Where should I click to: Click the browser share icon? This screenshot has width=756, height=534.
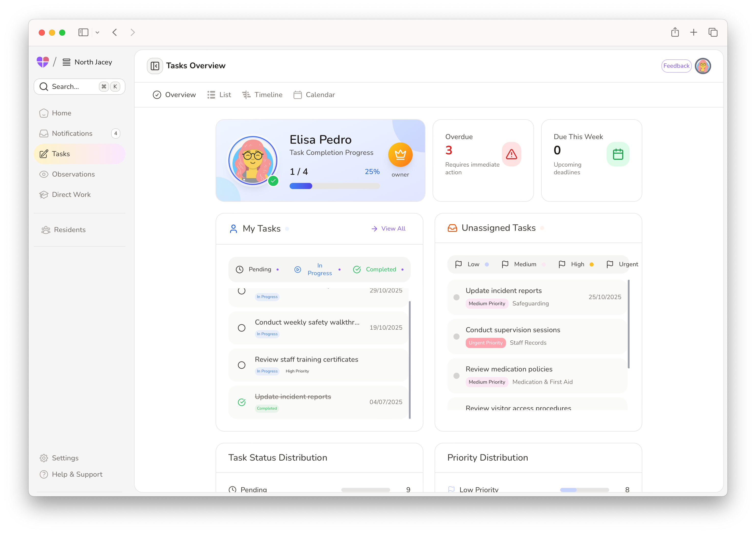(675, 32)
